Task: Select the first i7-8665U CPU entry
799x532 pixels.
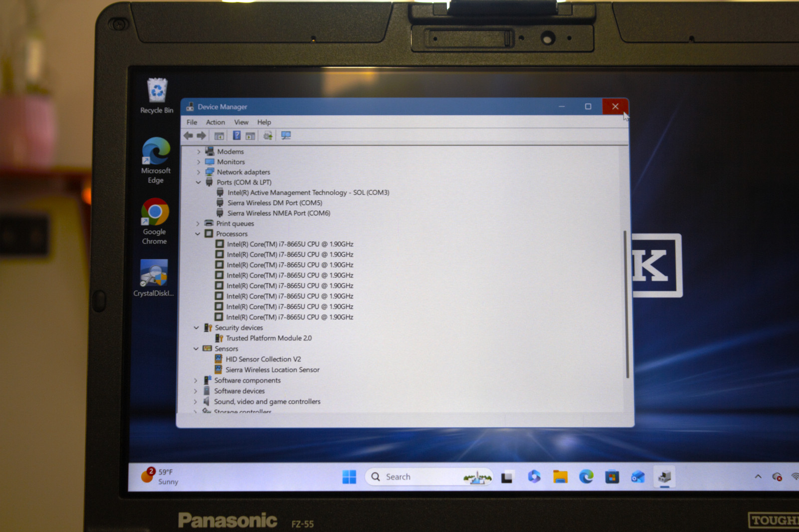Action: 290,245
